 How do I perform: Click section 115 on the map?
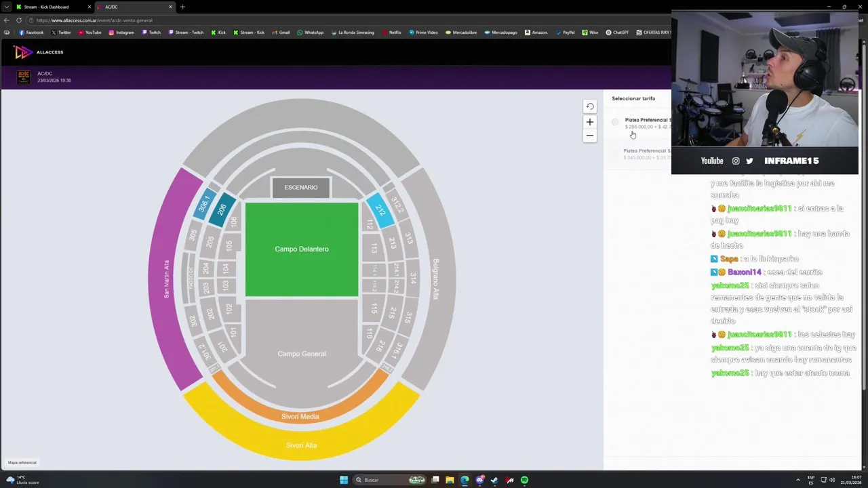click(x=374, y=308)
